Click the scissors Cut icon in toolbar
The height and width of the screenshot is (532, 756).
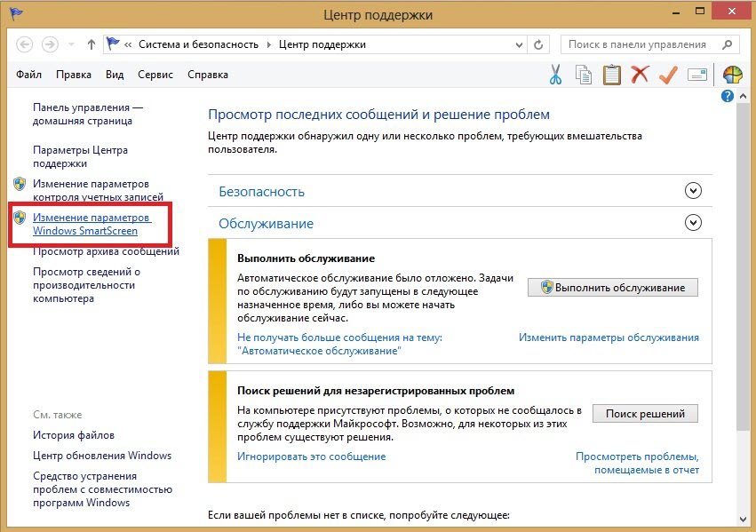(555, 75)
